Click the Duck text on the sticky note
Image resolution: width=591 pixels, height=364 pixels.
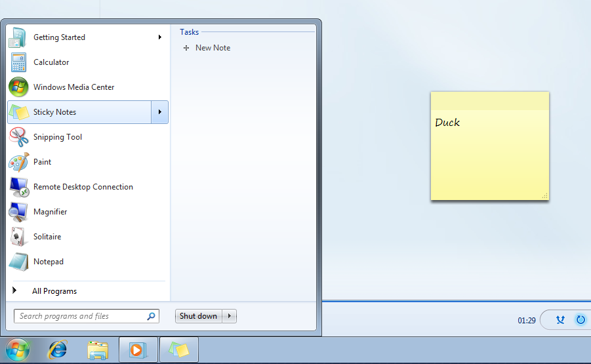click(447, 123)
